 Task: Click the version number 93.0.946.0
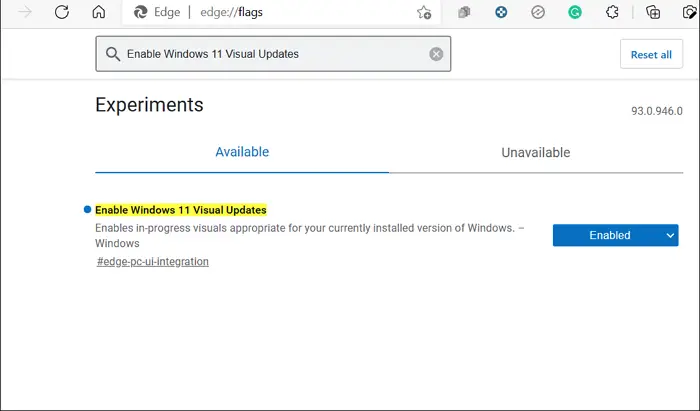(657, 111)
